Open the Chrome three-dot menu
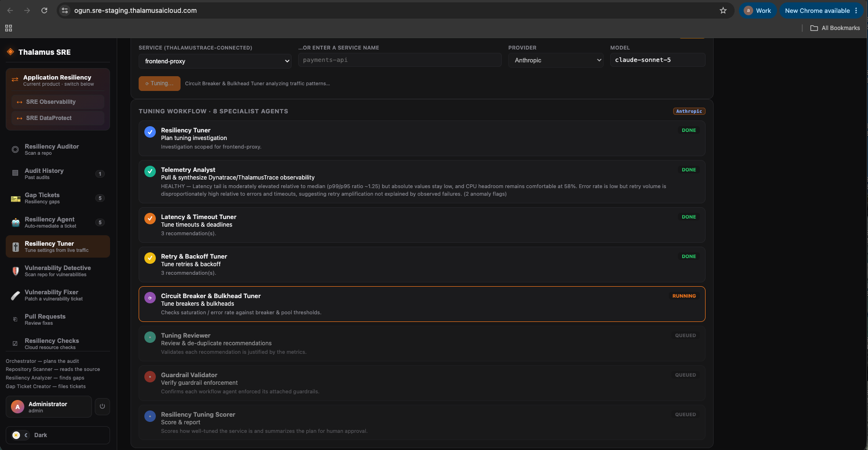Screen dimensions: 868x450 click(856, 10)
